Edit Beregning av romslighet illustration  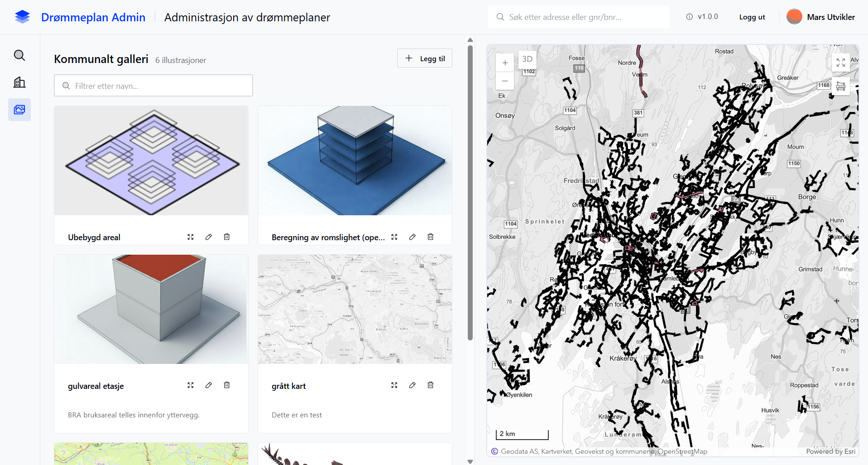pos(412,237)
